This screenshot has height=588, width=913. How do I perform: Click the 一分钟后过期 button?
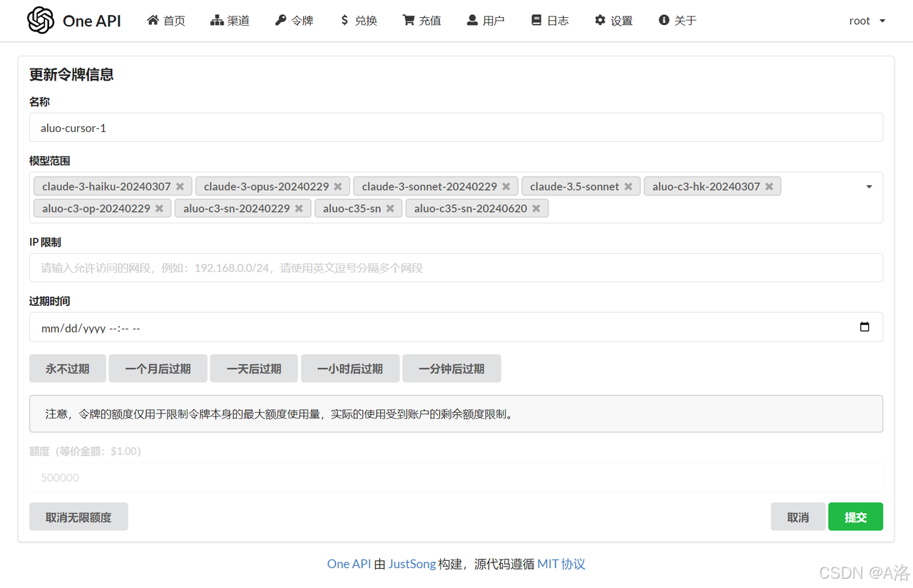point(452,368)
